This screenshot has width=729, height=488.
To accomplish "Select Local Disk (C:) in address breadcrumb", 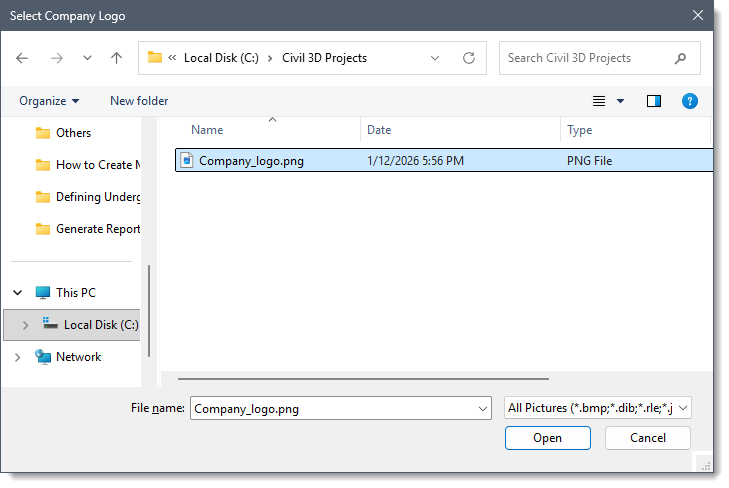I will (x=221, y=58).
